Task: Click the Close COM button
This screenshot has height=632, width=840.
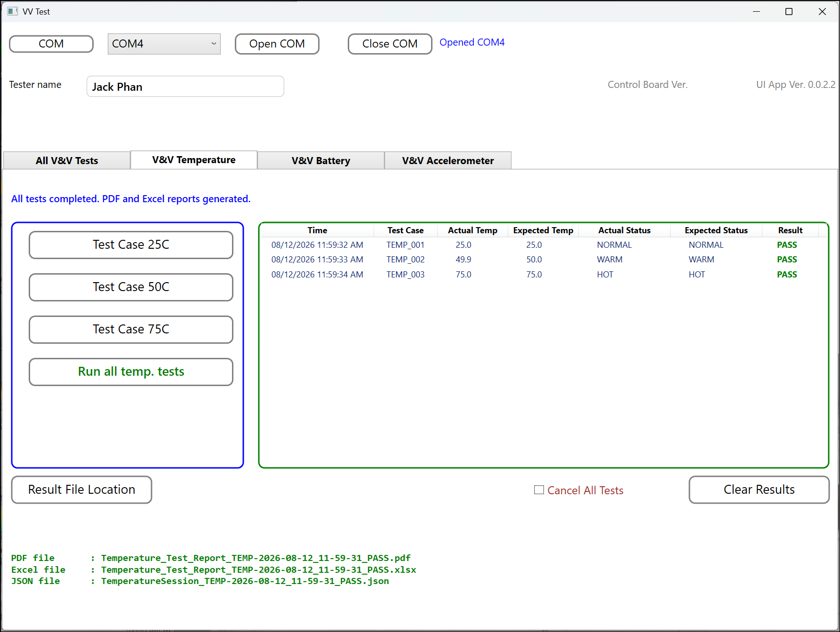Action: [390, 44]
